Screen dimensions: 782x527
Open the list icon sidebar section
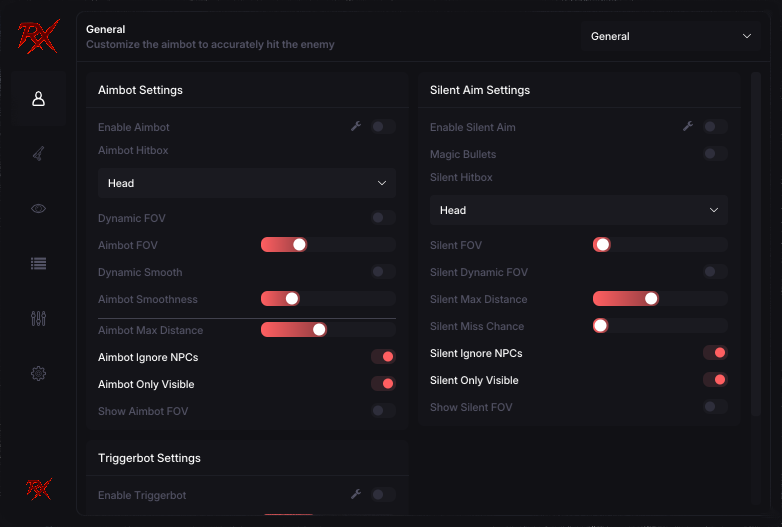[38, 263]
